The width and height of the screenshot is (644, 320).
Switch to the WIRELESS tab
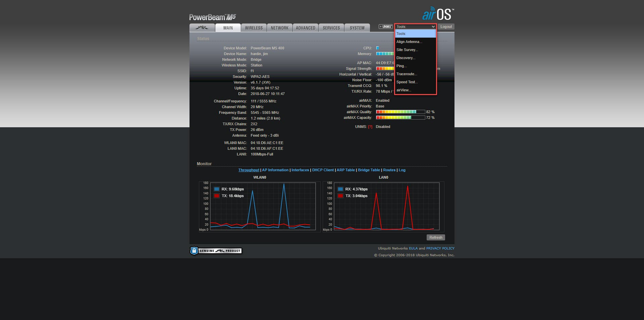coord(254,28)
